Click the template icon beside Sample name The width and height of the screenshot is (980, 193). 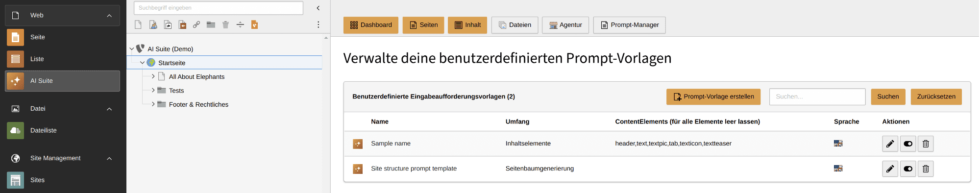[358, 144]
